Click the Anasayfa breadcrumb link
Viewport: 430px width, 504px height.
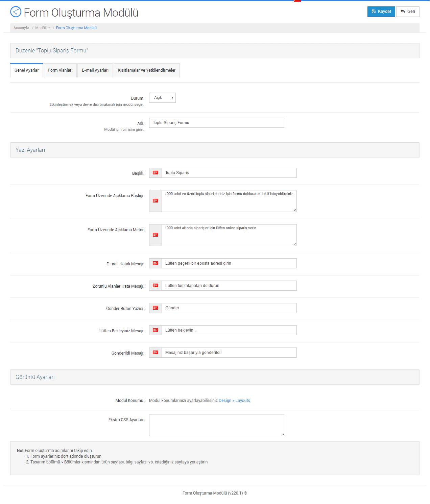pyautogui.click(x=21, y=28)
